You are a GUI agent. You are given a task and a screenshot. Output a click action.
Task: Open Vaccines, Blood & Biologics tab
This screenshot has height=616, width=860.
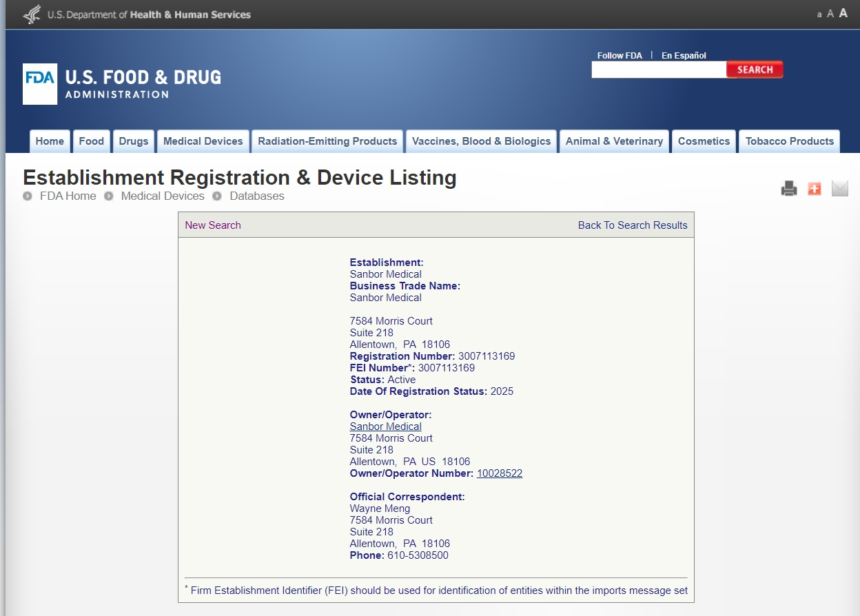[482, 141]
